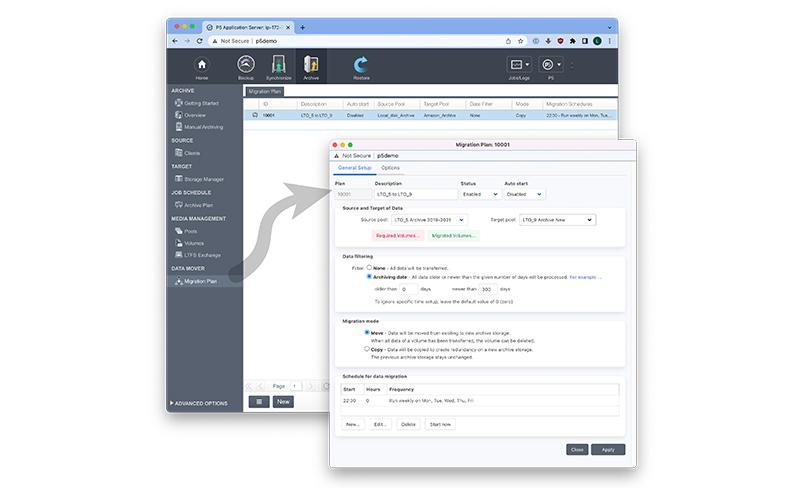Choose the Move migration mode
800x488 pixels.
click(369, 333)
